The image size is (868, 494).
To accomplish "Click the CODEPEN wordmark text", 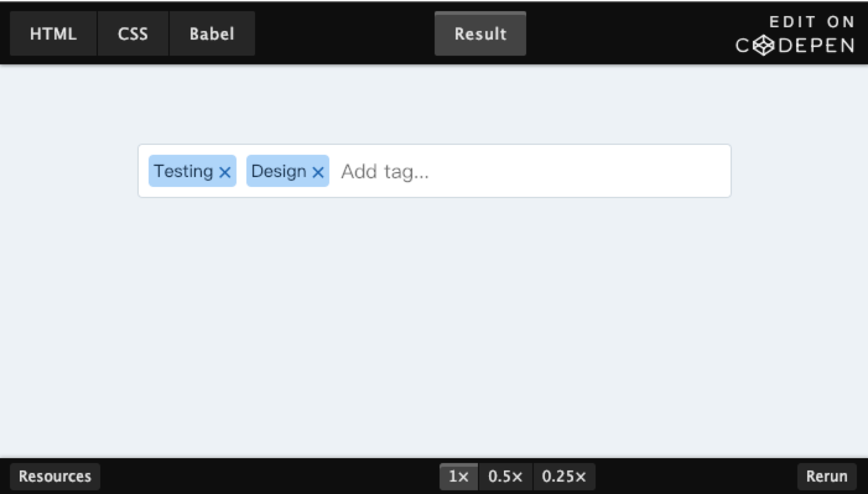I will (x=796, y=45).
